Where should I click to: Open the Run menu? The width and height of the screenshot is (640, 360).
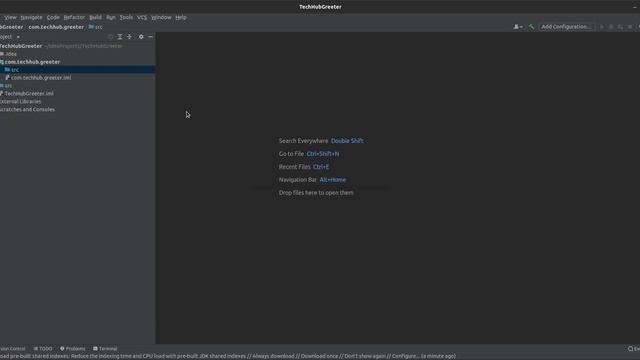111,18
